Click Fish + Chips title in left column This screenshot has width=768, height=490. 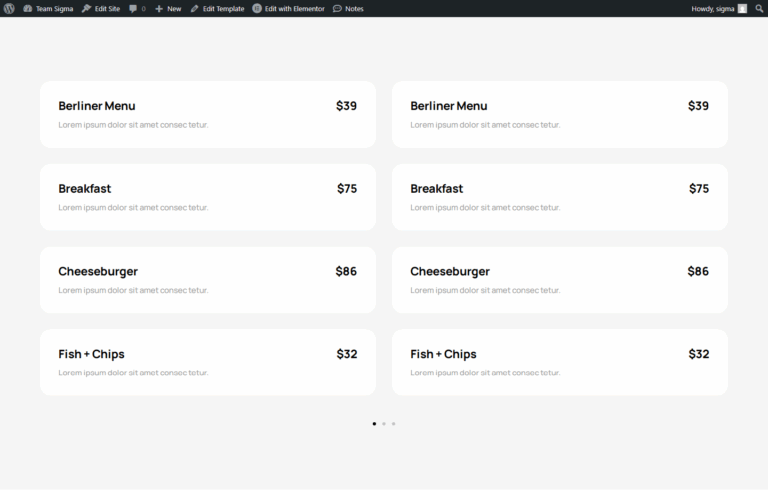click(91, 354)
